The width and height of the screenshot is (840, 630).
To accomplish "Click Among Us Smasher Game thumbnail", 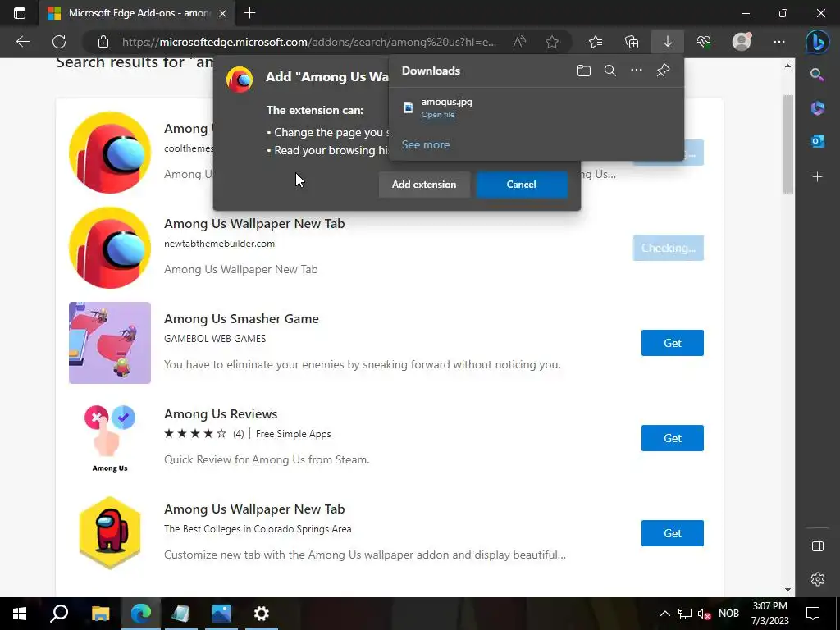I will pos(110,343).
